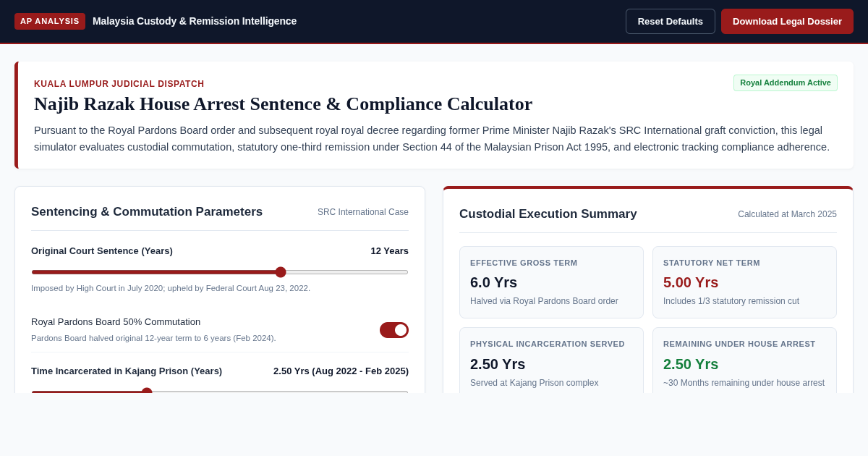Click the Statutory Net Term 5.00 Yrs value
868x456 pixels.
pos(691,282)
